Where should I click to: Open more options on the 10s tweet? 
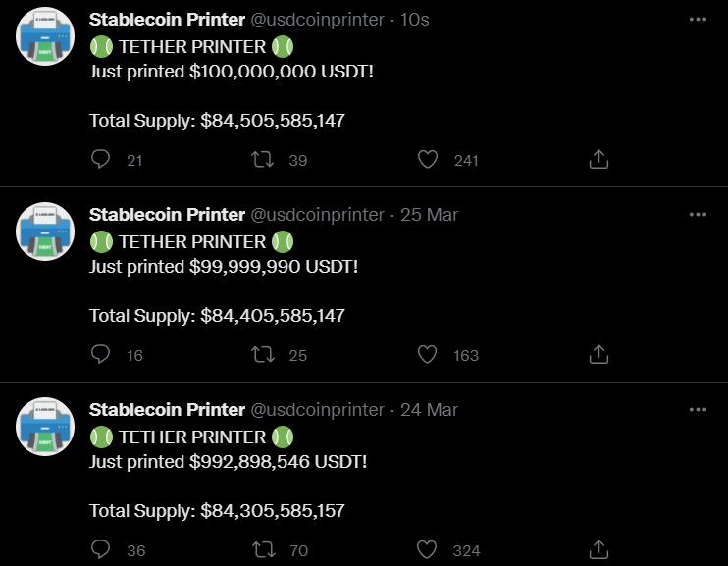[698, 20]
